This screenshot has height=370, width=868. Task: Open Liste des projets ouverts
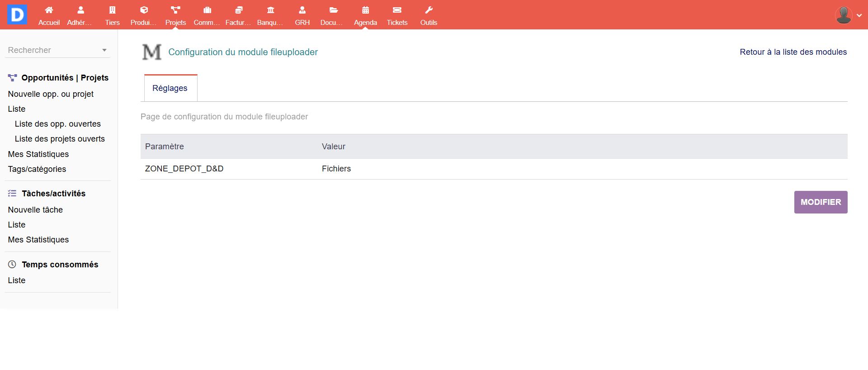[60, 139]
